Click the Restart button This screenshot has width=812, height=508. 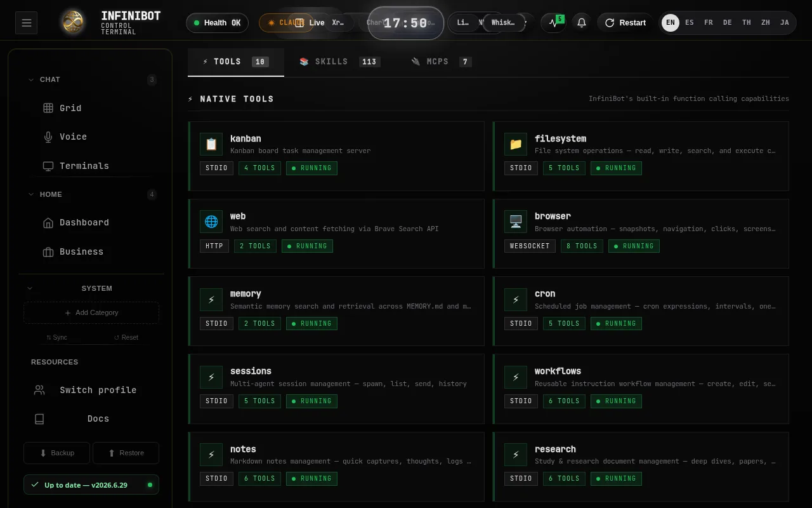pos(625,23)
